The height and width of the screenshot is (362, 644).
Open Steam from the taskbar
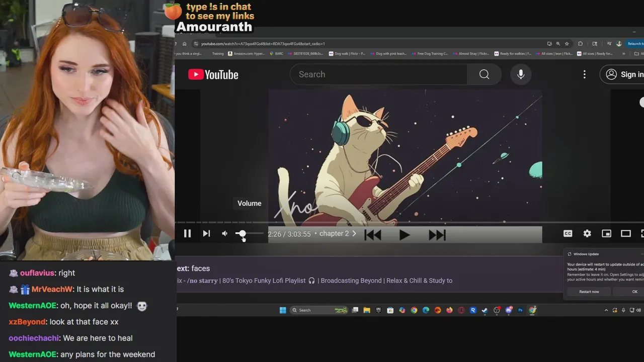[x=485, y=310]
